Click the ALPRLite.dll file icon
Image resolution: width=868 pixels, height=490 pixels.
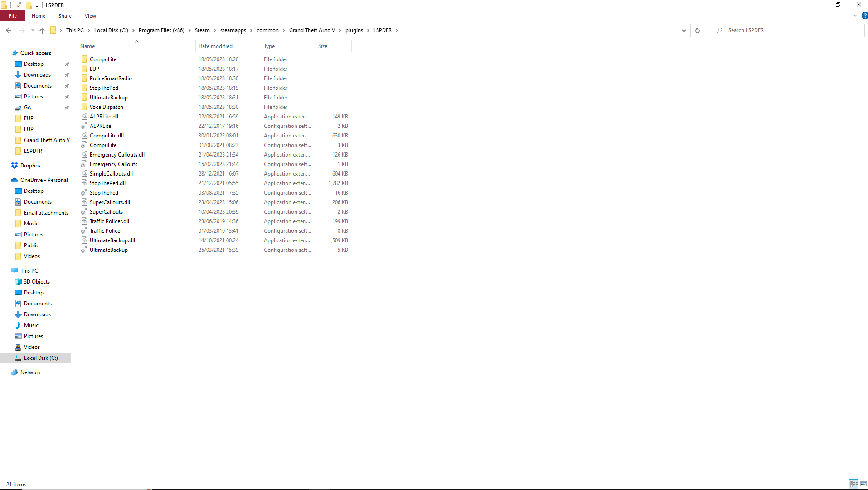pyautogui.click(x=84, y=117)
